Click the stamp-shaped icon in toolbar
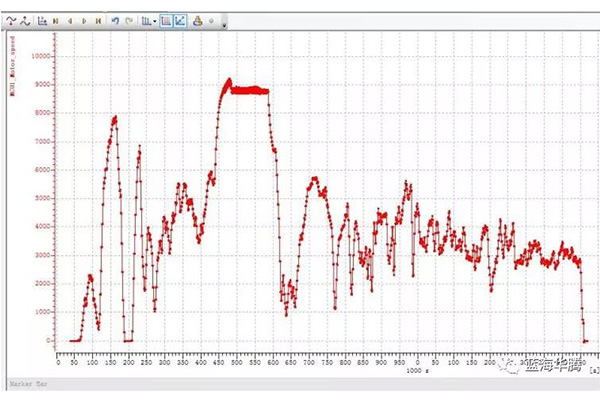Viewport: 600px width, 400px height. [x=197, y=20]
